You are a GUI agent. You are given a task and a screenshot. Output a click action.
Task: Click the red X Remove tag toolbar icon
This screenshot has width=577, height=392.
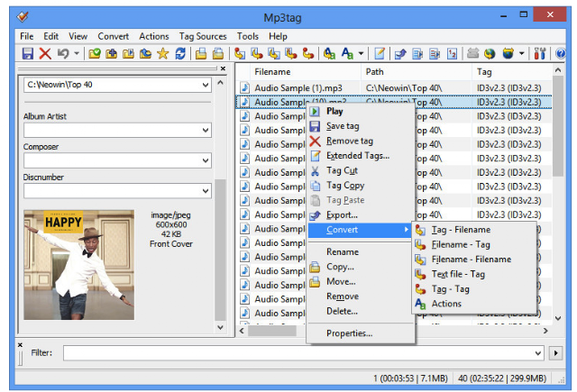coord(45,54)
